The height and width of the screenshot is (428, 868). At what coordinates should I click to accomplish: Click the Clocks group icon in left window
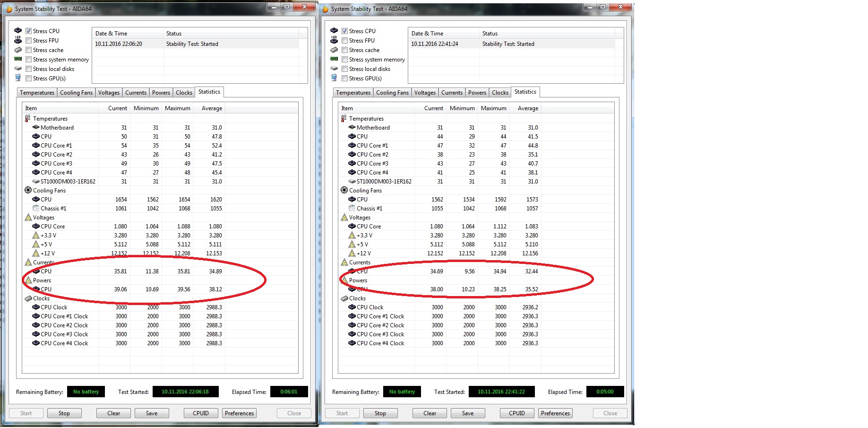pos(28,298)
